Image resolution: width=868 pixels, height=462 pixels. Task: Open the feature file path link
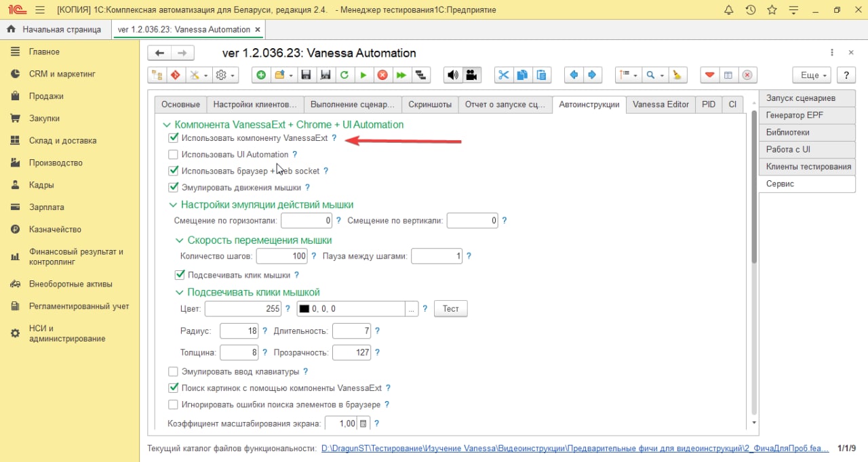tap(574, 448)
